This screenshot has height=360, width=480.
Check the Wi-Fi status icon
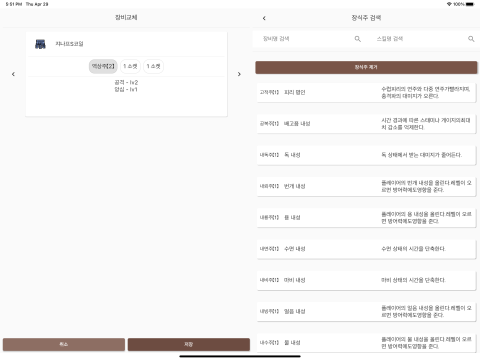449,4
